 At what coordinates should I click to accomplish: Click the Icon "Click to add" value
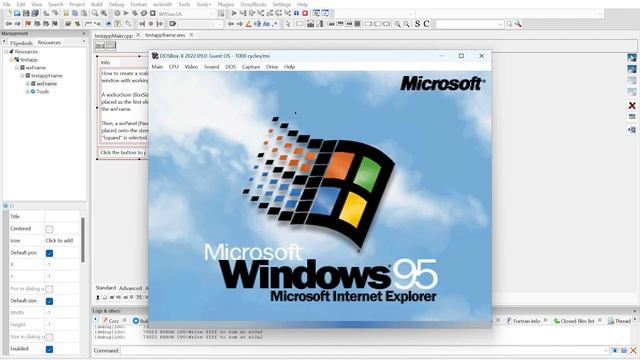pyautogui.click(x=60, y=241)
